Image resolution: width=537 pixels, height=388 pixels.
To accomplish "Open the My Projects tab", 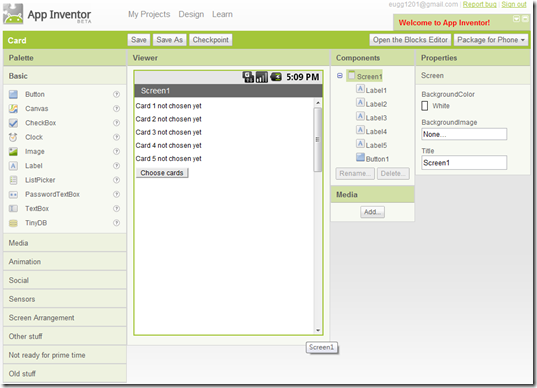I will tap(149, 14).
